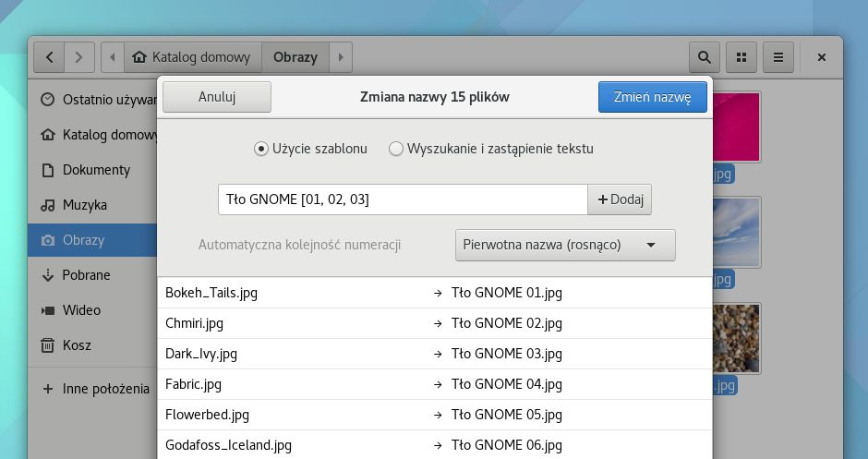
Task: Click the back navigation arrow
Action: click(x=49, y=57)
